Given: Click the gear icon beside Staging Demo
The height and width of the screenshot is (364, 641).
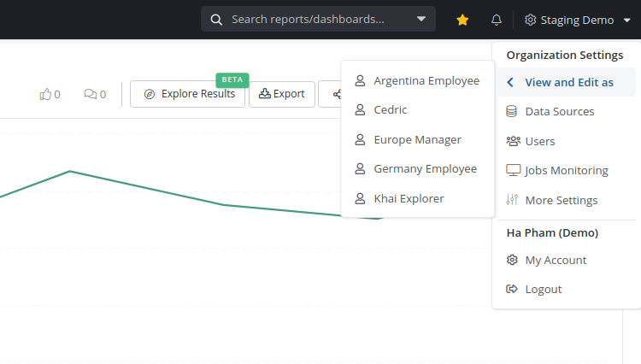Looking at the screenshot, I should click(530, 20).
